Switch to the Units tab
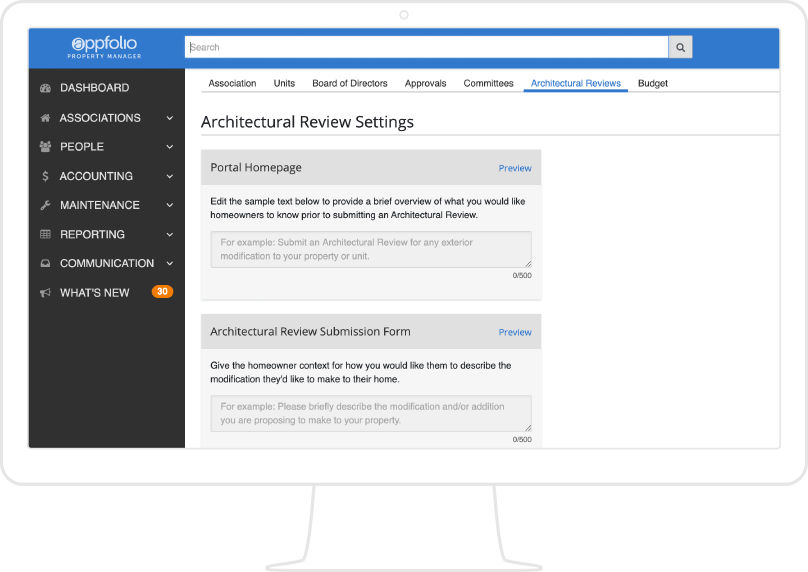 [x=284, y=83]
